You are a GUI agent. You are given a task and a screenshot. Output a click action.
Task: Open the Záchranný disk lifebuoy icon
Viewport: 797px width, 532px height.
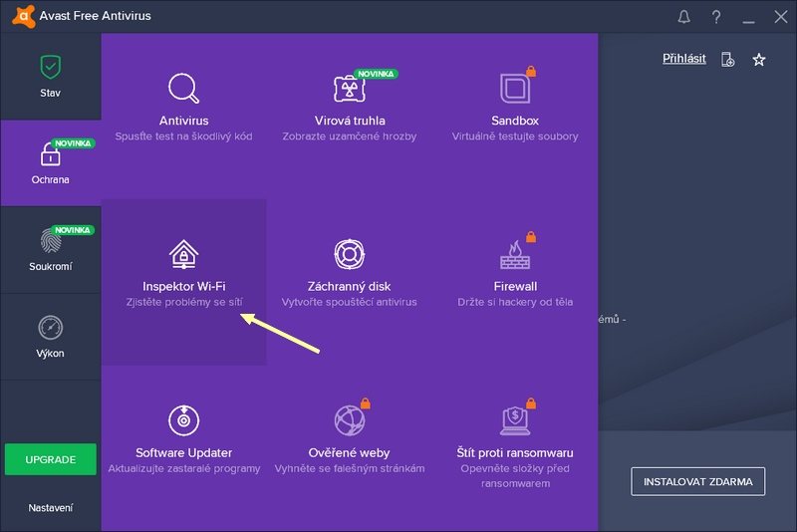coord(350,254)
